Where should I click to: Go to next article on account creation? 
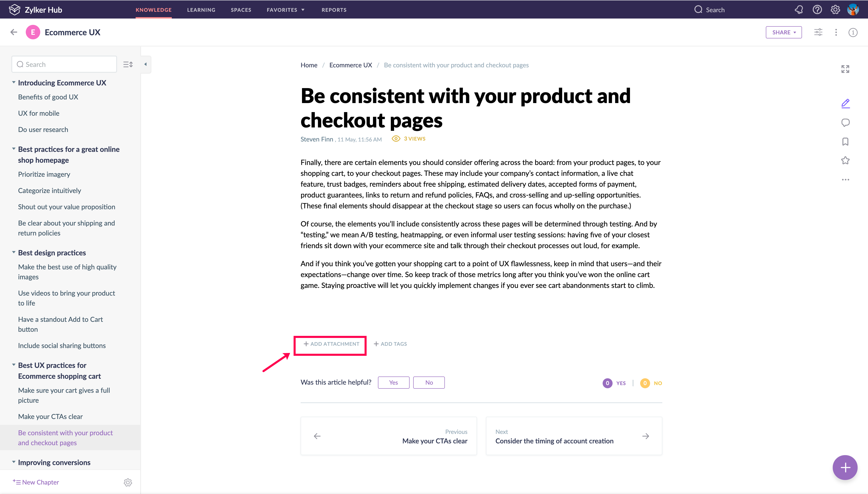[574, 436]
